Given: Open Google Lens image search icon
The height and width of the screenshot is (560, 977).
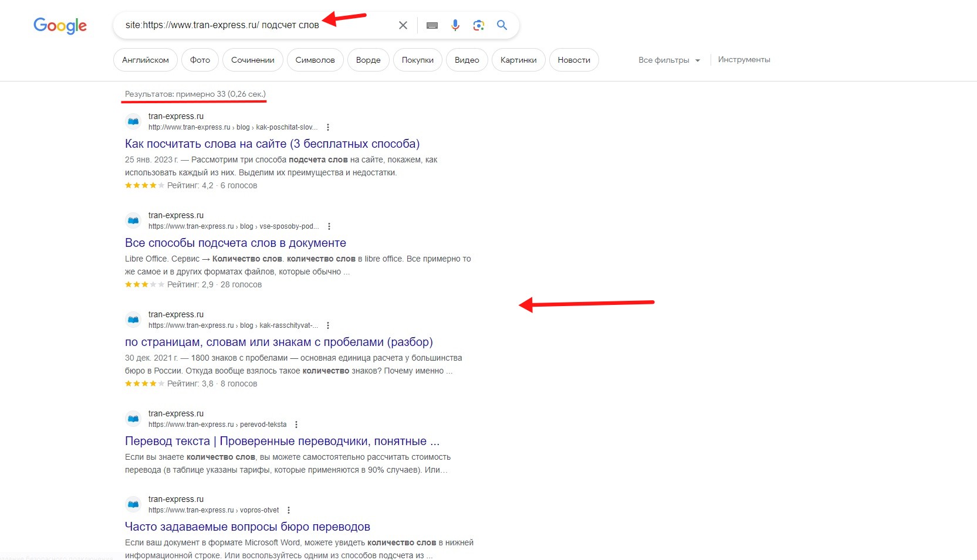Looking at the screenshot, I should [x=479, y=25].
